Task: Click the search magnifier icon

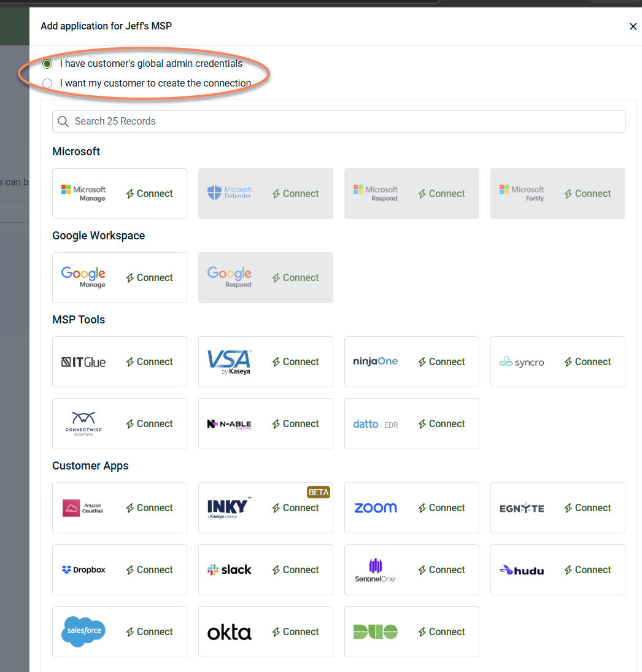Action: (x=63, y=122)
